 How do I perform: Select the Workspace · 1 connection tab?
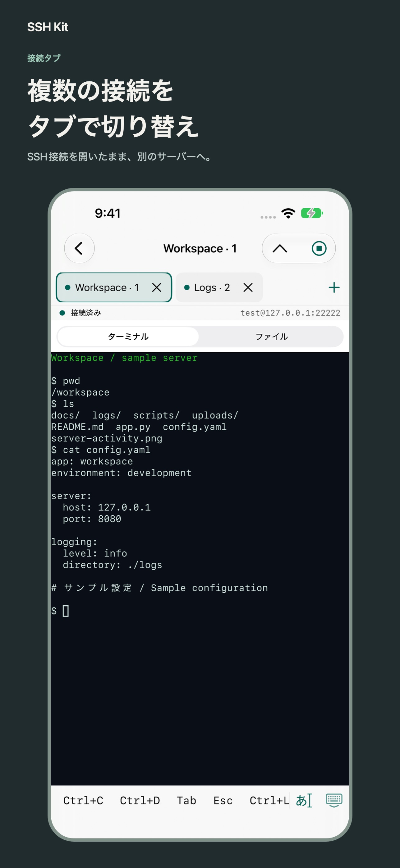click(x=114, y=287)
